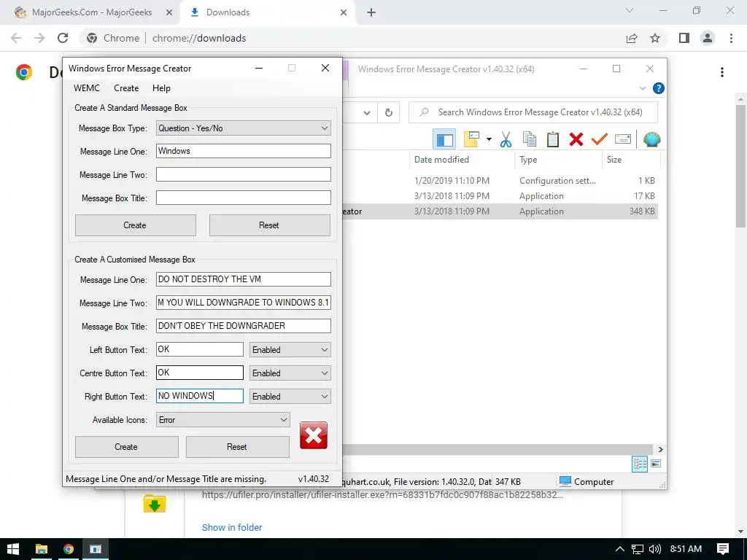Open Centre Button Enabled dropdown
747x560 pixels.
tap(290, 373)
